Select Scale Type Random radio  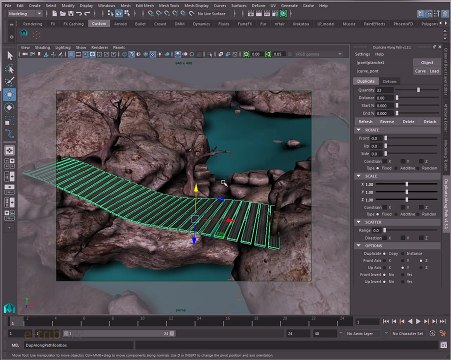point(418,214)
